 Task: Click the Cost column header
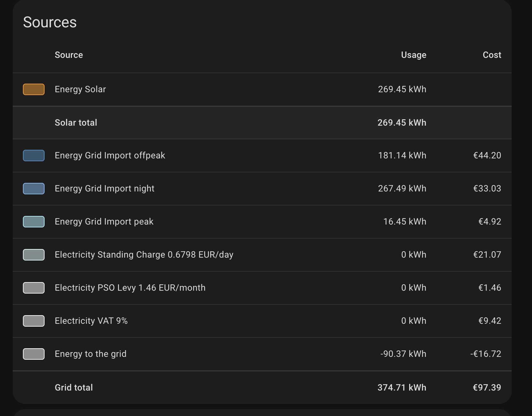pyautogui.click(x=492, y=55)
